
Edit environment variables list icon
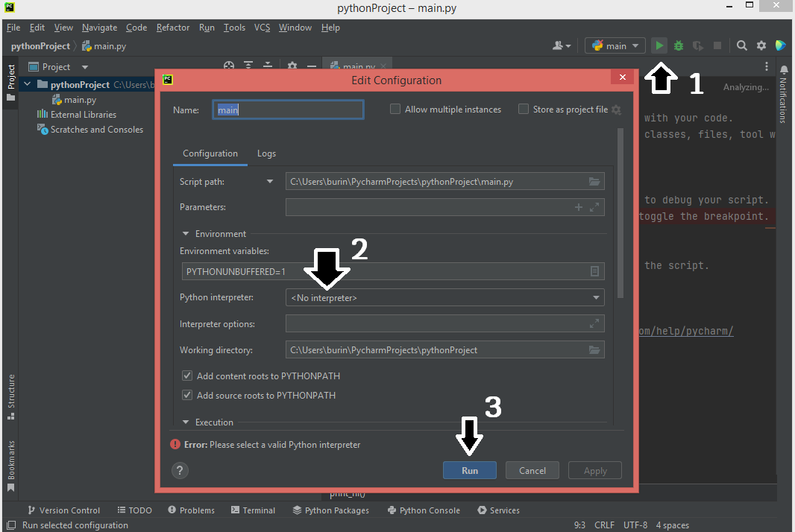pos(594,271)
